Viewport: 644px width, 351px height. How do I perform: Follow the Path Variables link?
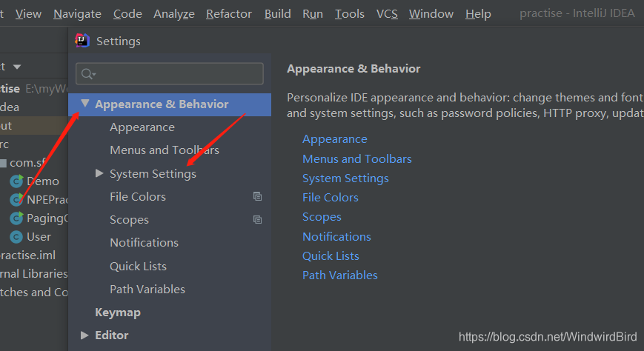coord(339,275)
